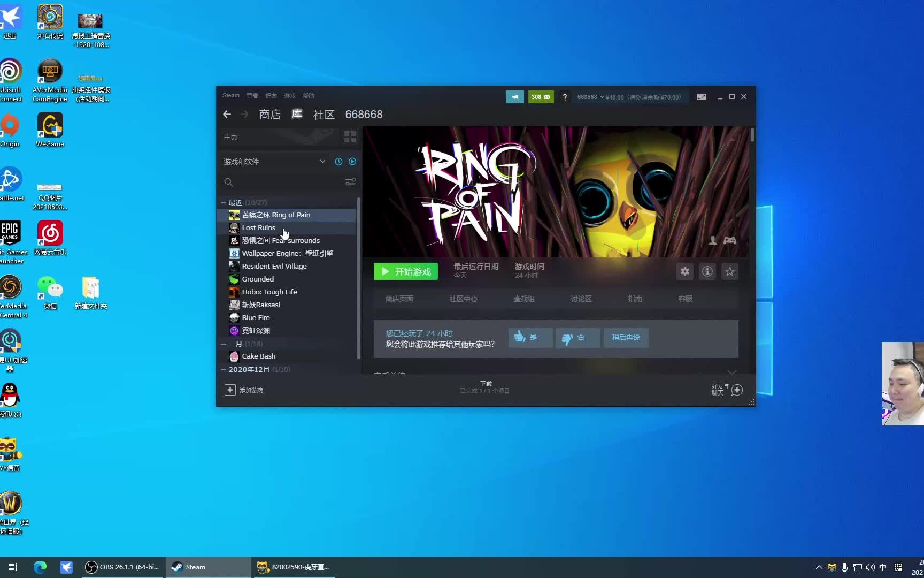The height and width of the screenshot is (578, 924).
Task: Select Lost Ruins in the library list
Action: (286, 228)
